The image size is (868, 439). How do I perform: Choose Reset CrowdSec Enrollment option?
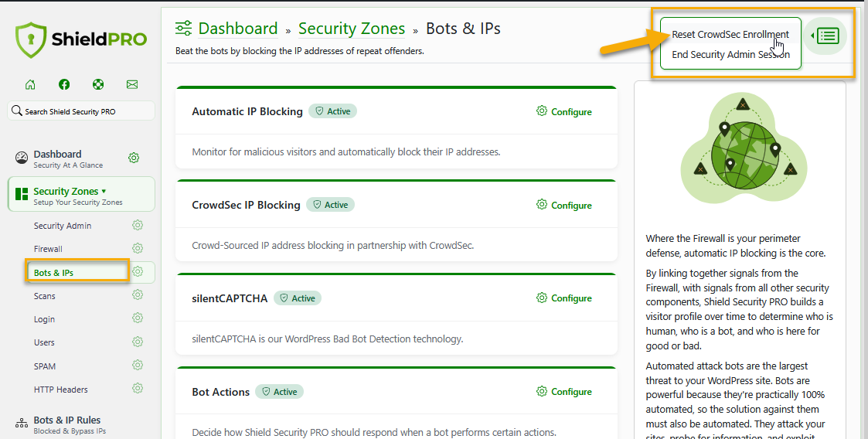click(x=730, y=34)
